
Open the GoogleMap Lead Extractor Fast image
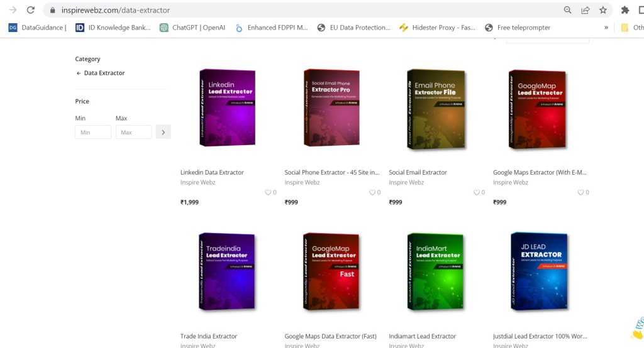tap(331, 271)
